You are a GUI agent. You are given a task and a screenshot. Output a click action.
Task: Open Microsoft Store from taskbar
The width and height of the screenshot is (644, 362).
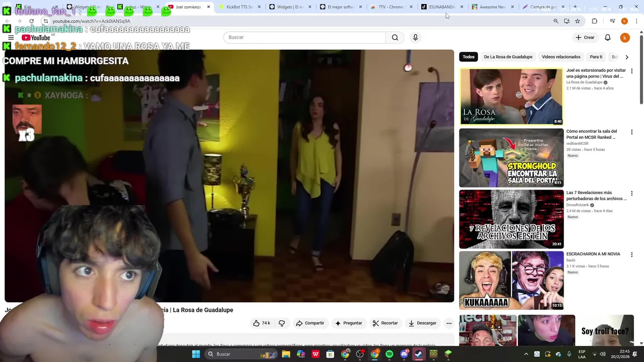[x=330, y=354]
